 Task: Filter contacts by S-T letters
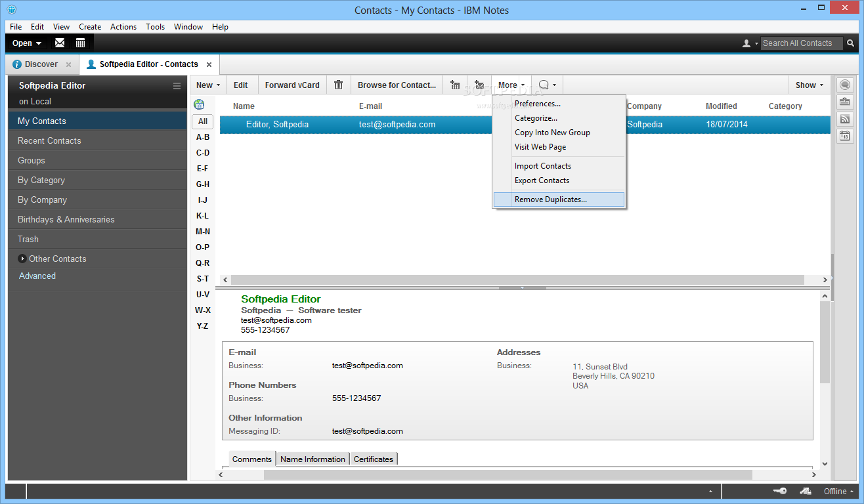(203, 279)
